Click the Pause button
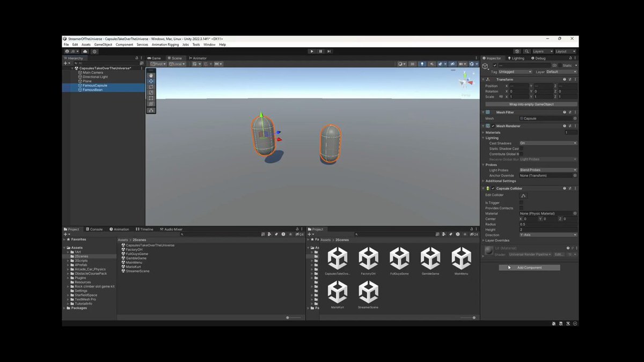 (320, 51)
